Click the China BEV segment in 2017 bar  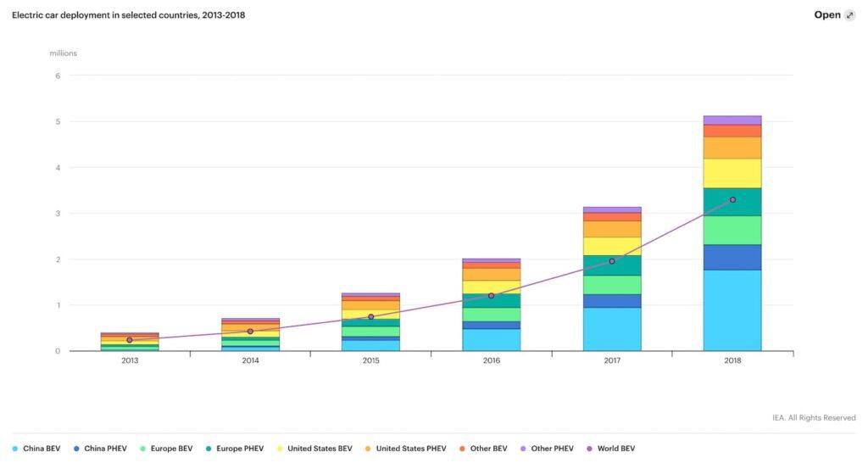[x=612, y=329]
